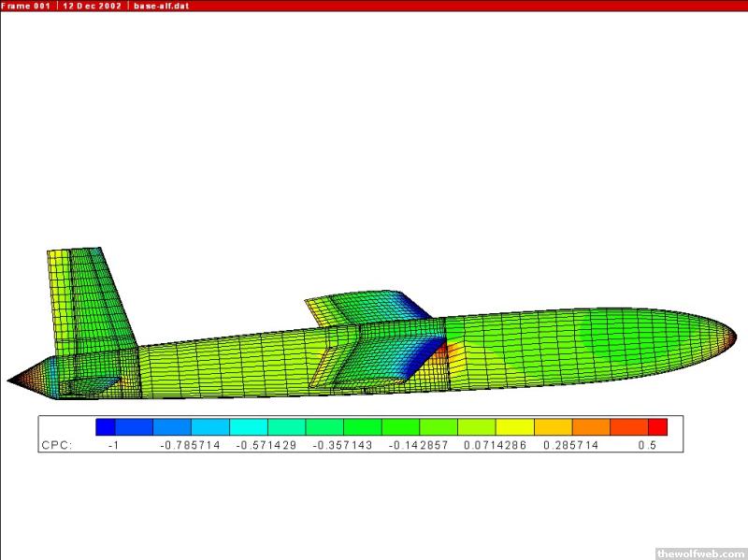Click the Frame 001 header text
This screenshot has height=560, width=748.
26,6
